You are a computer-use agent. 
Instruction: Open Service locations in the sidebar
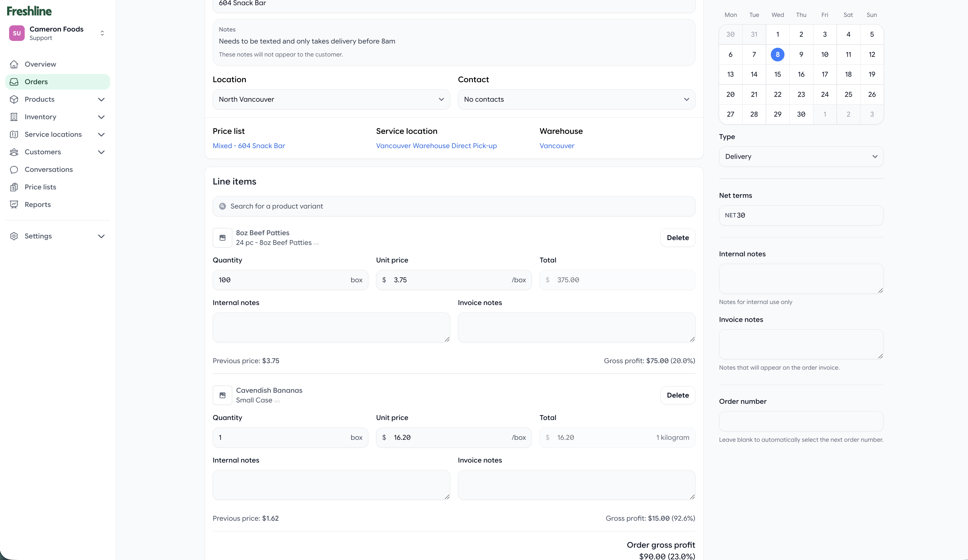click(53, 134)
